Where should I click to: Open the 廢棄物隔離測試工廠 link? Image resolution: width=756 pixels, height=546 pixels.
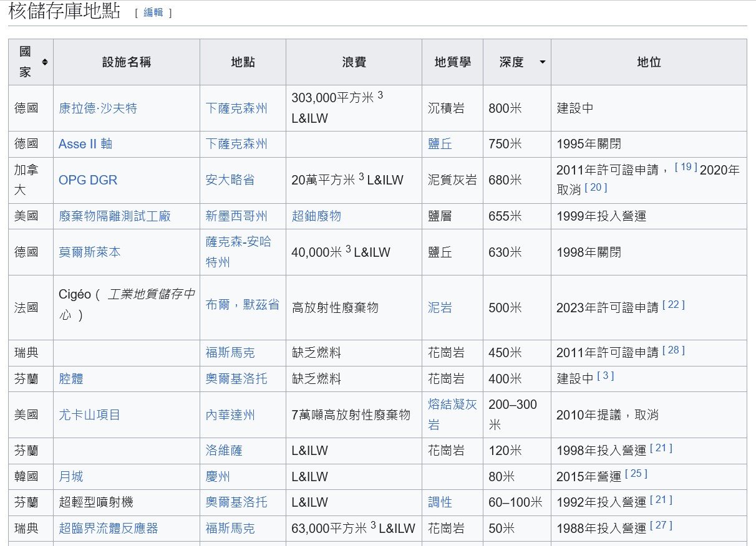pos(115,216)
